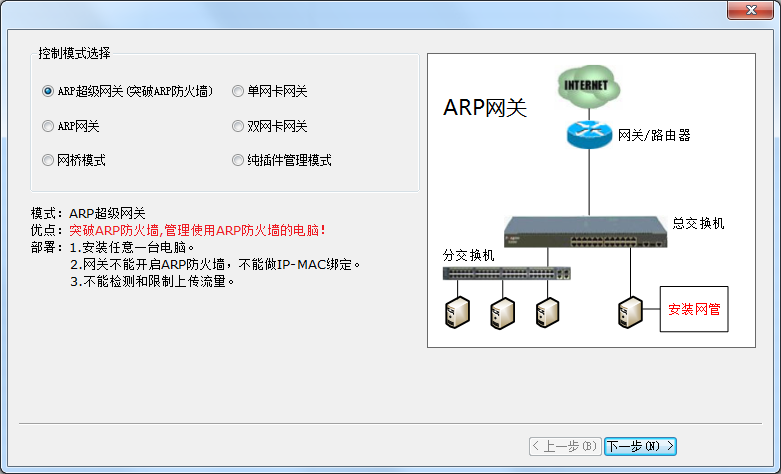Click the 控制模式选择 group title
This screenshot has height=474, width=781.
pos(74,53)
